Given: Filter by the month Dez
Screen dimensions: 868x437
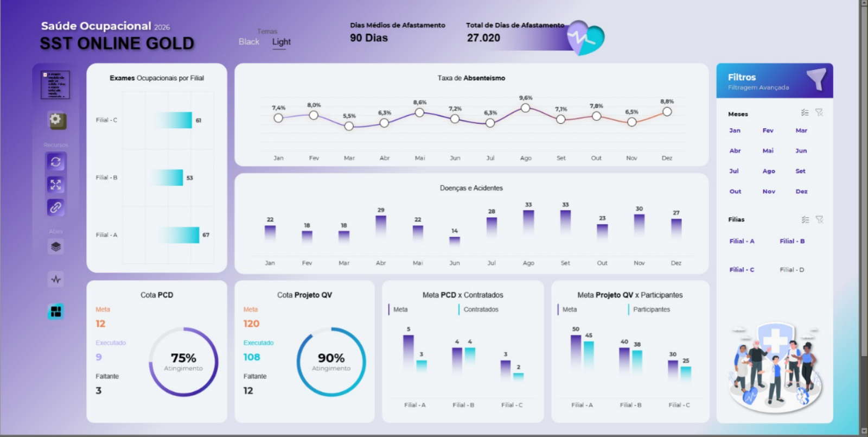Looking at the screenshot, I should [801, 192].
